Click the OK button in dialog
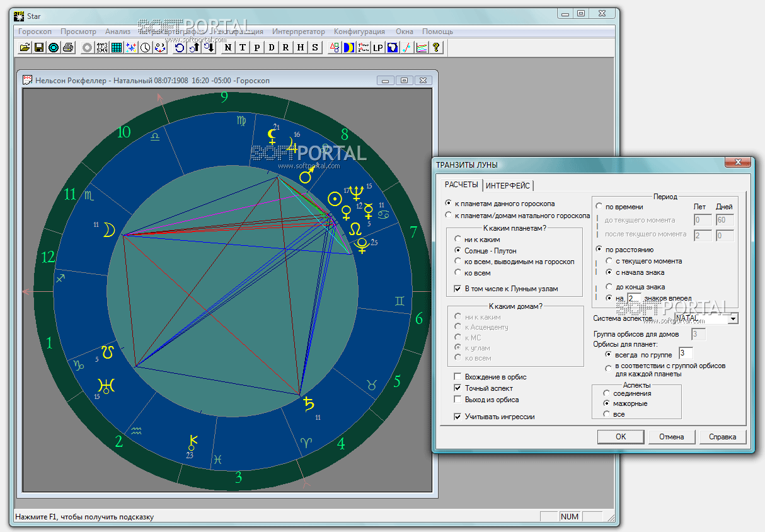 coord(621,437)
